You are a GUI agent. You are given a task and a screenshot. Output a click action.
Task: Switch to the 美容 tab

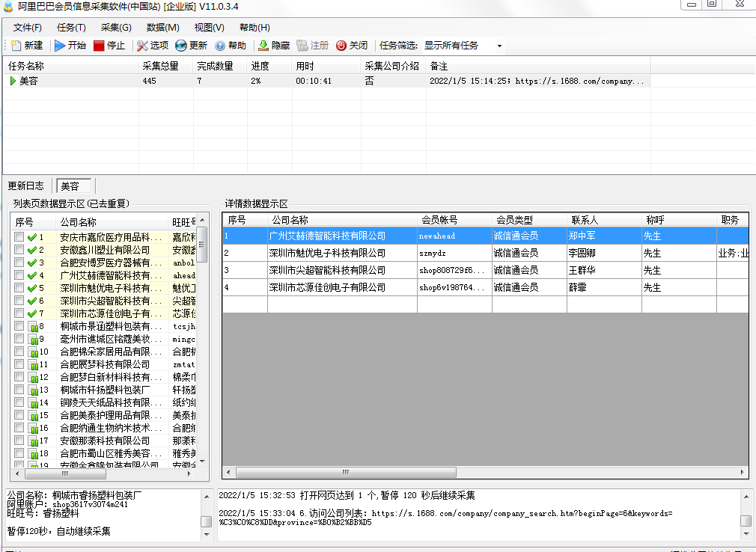point(74,186)
